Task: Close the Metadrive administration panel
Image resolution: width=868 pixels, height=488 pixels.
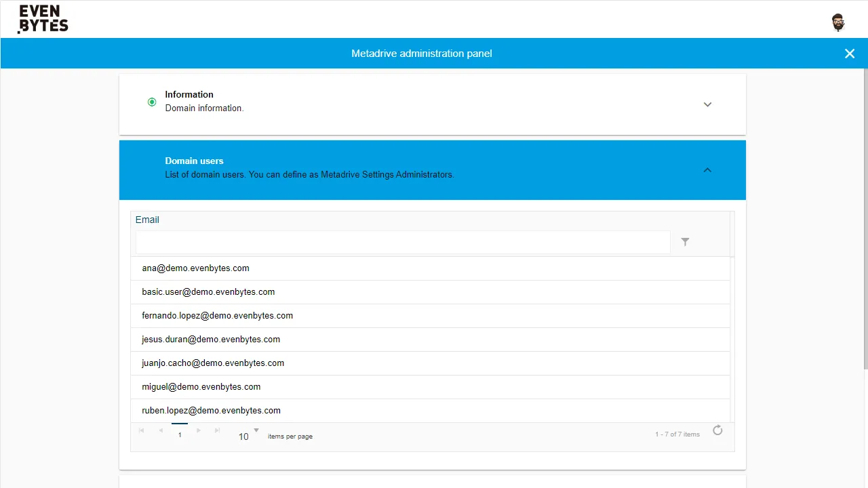Action: (x=850, y=54)
